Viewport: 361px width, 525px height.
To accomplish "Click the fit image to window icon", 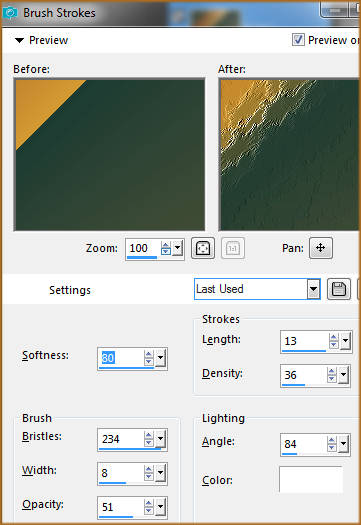I will tap(203, 248).
